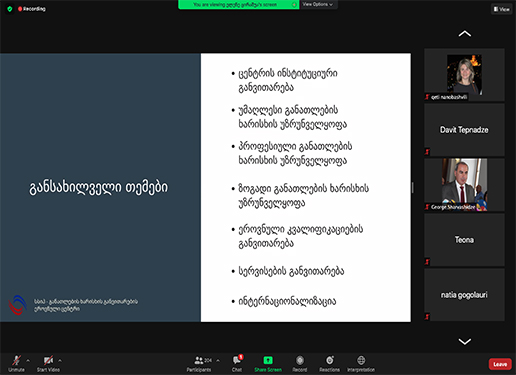Show next participants with down chevron

465,341
